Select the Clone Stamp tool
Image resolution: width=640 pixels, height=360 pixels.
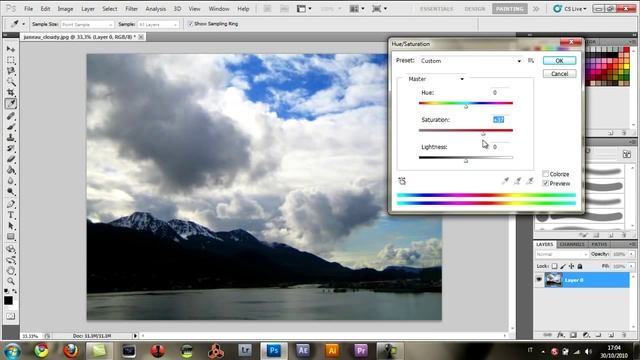click(11, 138)
